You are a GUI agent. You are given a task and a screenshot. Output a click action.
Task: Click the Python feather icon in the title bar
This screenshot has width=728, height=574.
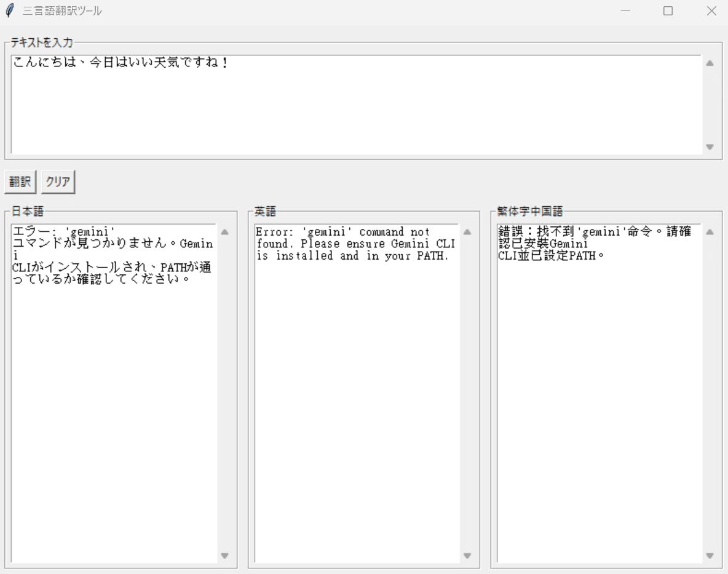(9, 10)
